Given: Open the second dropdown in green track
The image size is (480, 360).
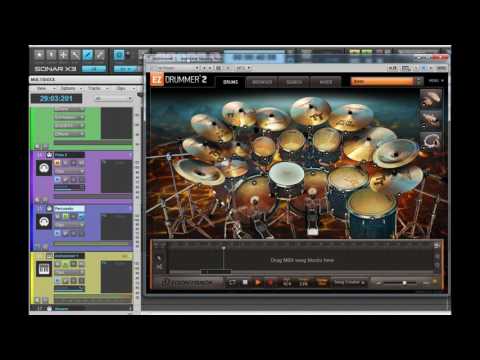Looking at the screenshot, I should [x=69, y=117].
